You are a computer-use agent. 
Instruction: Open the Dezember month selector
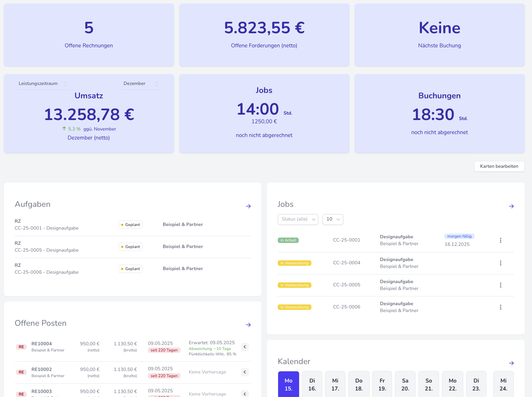coord(141,84)
